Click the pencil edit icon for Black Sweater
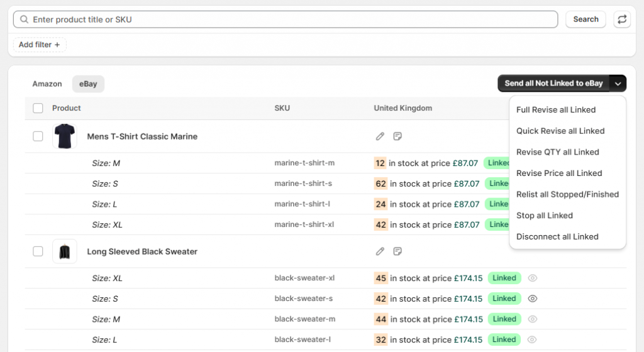This screenshot has height=352, width=644. [380, 251]
